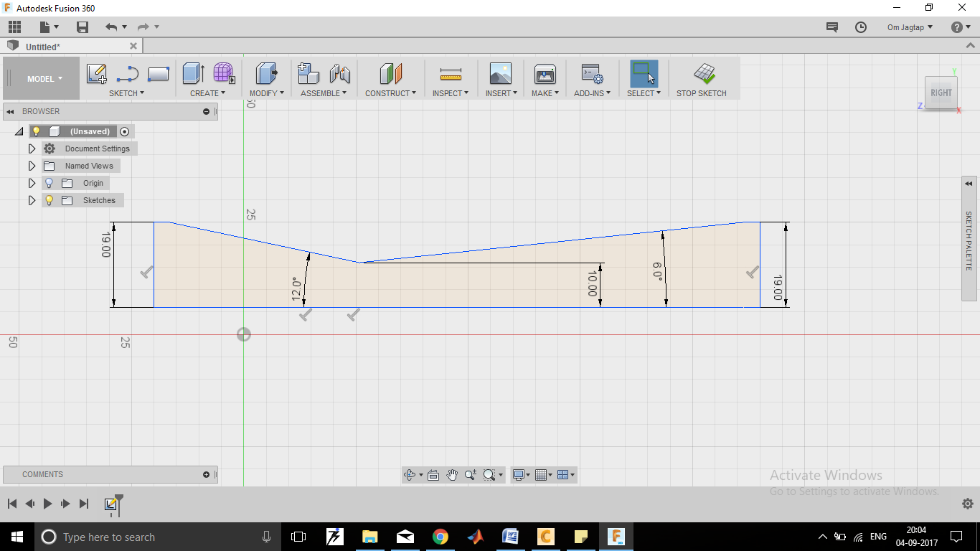Screen dimensions: 980x551
Task: Click the Stop Sketch button
Action: [702, 77]
